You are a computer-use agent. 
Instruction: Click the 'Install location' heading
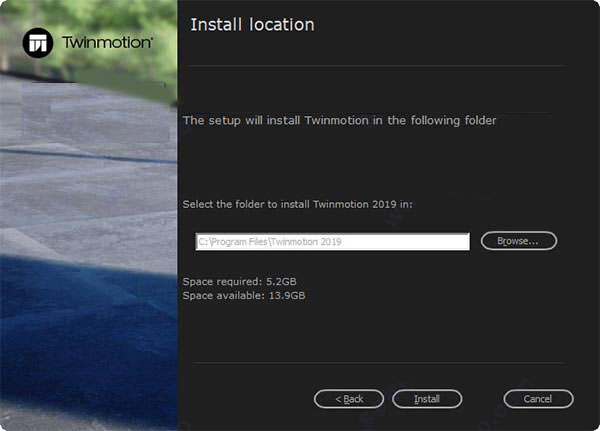(x=253, y=25)
